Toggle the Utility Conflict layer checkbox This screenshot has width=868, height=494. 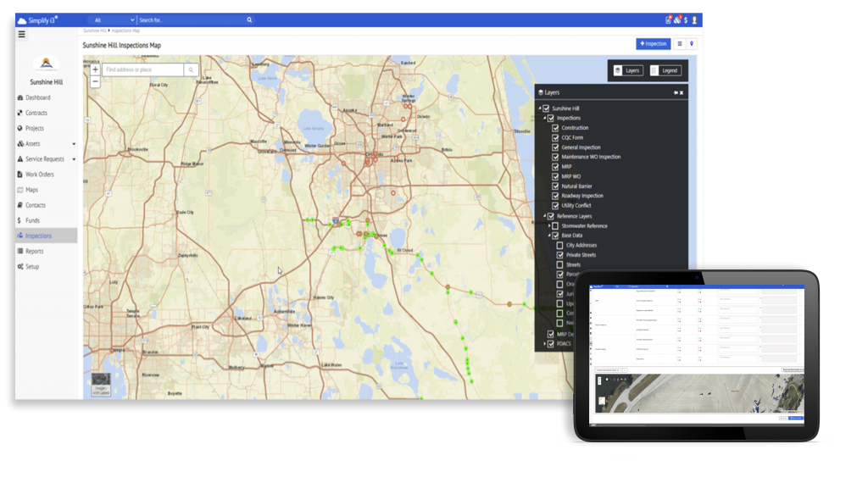556,206
